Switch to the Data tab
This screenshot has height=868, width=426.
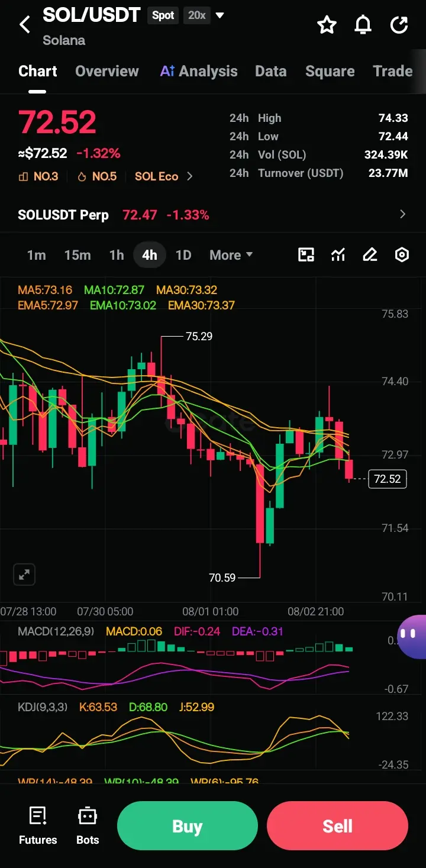click(x=271, y=72)
